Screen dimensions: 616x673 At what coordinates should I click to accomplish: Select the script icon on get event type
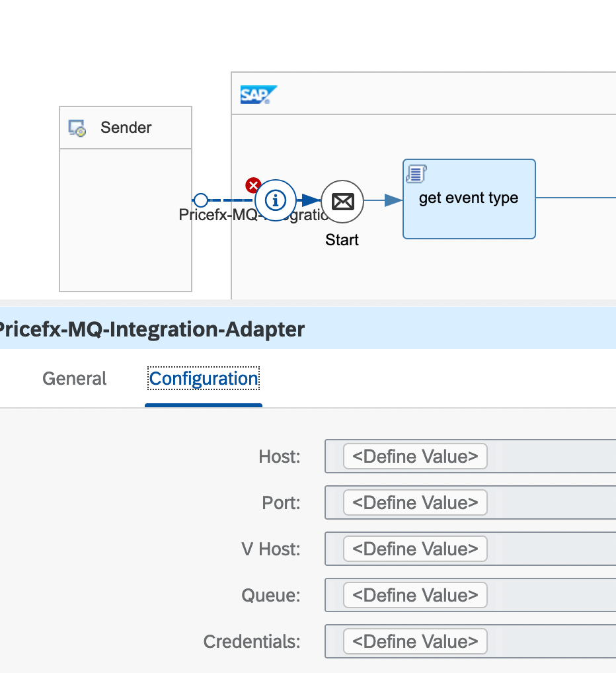click(415, 174)
